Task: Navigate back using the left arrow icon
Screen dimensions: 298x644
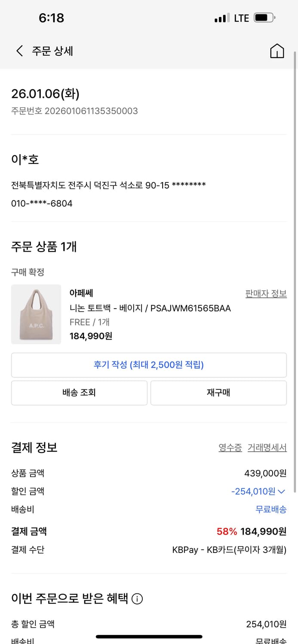Action: [19, 51]
